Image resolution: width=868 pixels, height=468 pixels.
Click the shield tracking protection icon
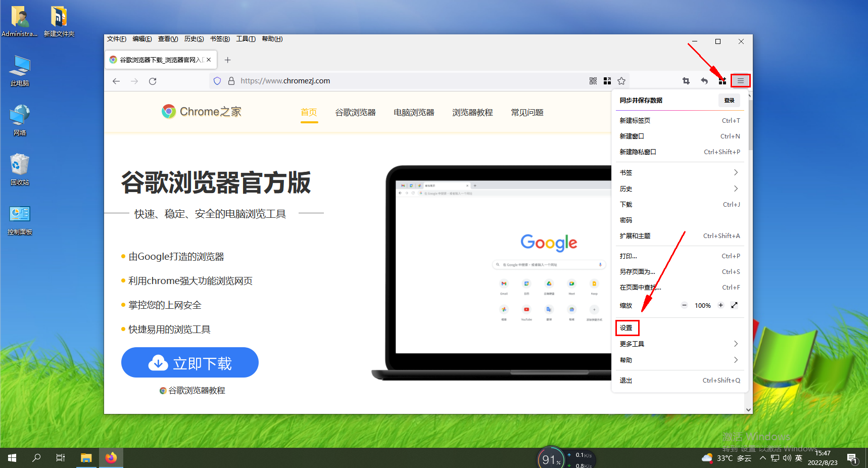(217, 81)
